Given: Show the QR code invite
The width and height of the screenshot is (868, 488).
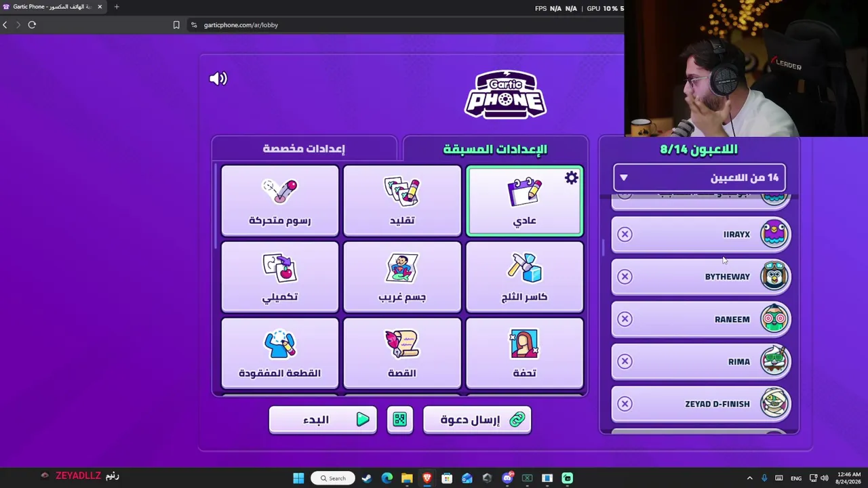Looking at the screenshot, I should click(x=399, y=420).
